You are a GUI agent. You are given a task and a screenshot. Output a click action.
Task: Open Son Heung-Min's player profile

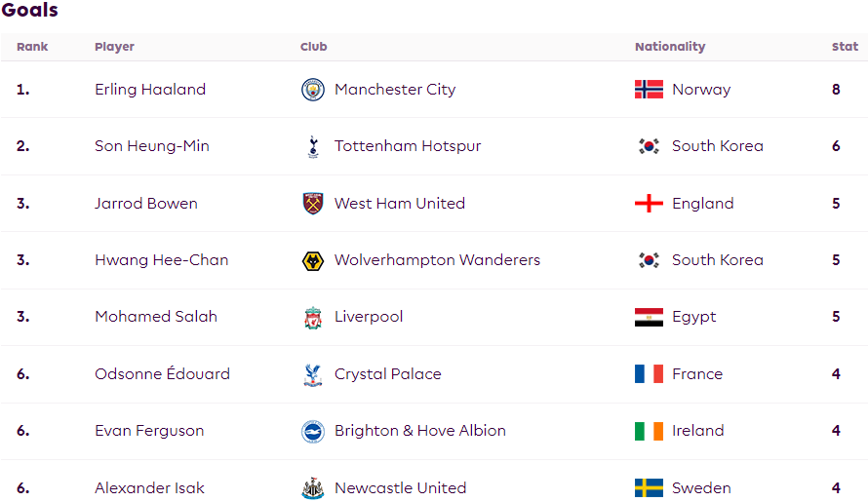point(152,146)
